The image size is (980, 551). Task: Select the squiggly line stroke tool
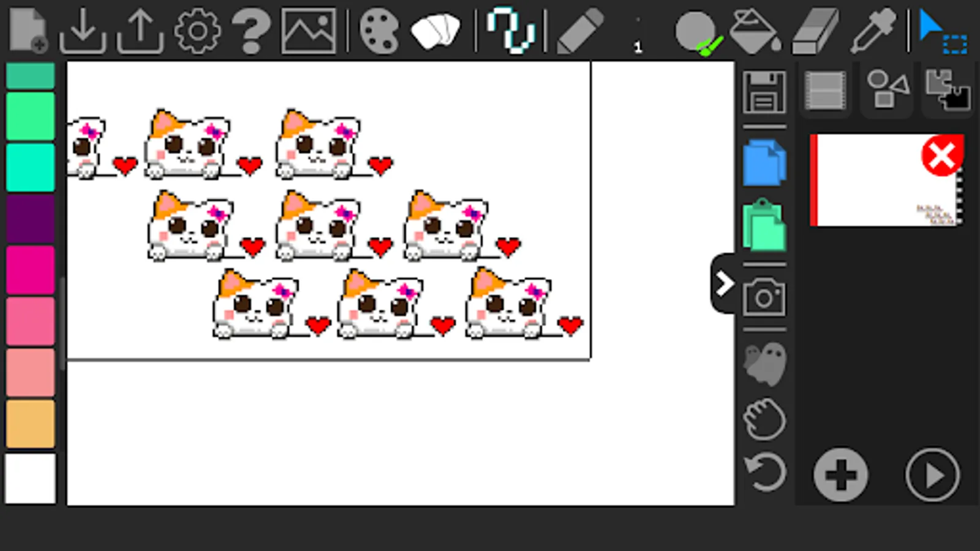pos(511,30)
